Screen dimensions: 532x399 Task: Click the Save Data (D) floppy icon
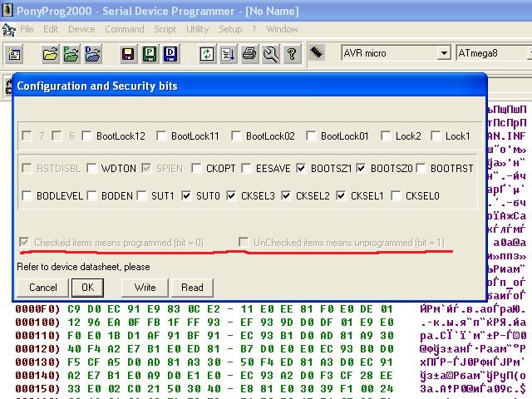tap(171, 54)
